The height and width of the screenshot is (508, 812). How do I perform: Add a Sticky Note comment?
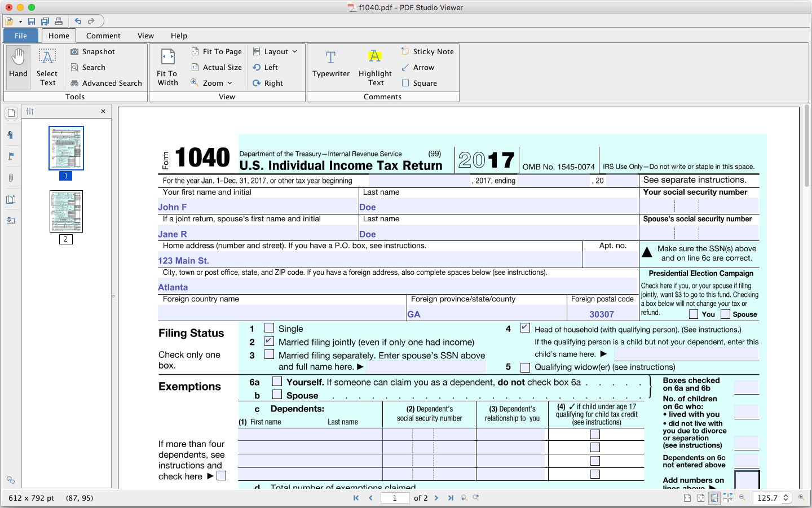click(427, 51)
